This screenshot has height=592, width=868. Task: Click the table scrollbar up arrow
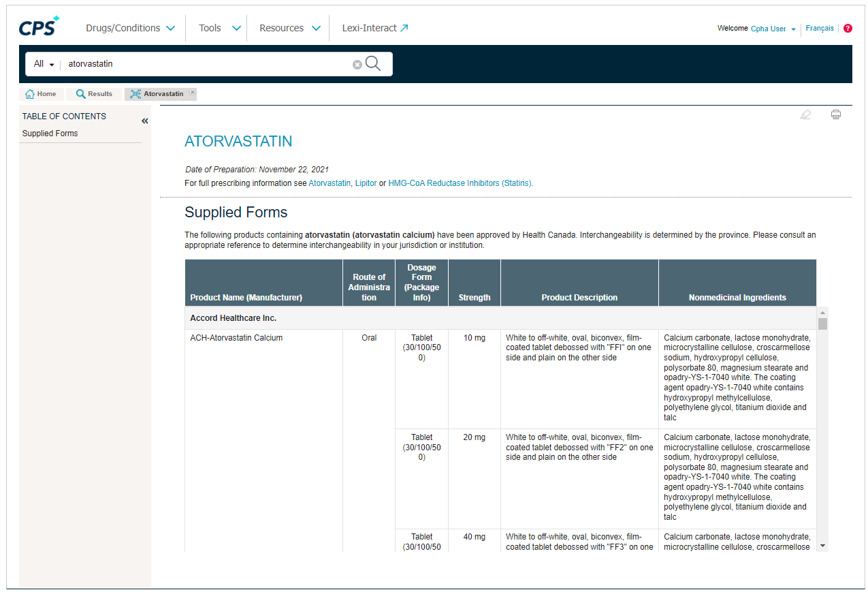[822, 312]
